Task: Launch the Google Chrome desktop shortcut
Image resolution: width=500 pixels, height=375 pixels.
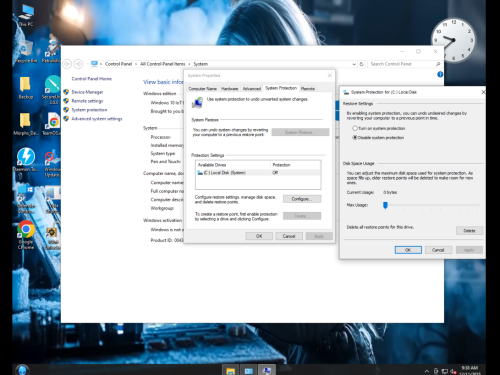Action: pos(26,235)
